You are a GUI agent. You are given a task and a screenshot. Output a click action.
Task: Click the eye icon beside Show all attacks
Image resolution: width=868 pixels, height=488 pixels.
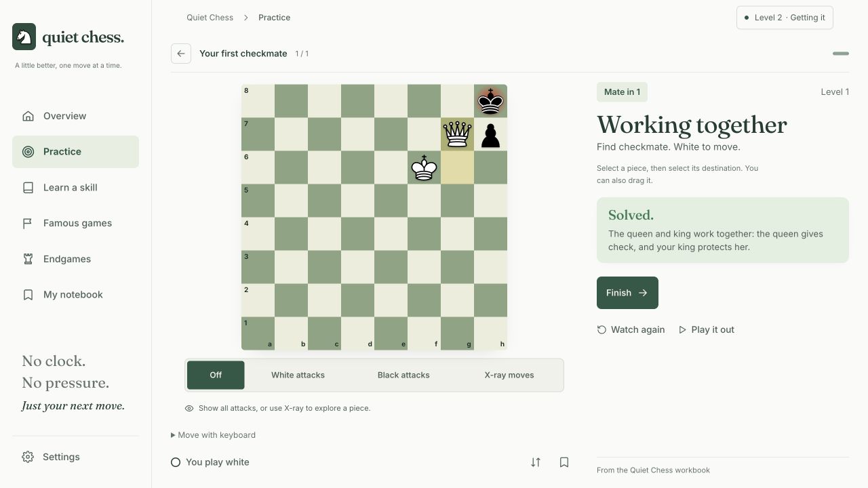pyautogui.click(x=189, y=409)
